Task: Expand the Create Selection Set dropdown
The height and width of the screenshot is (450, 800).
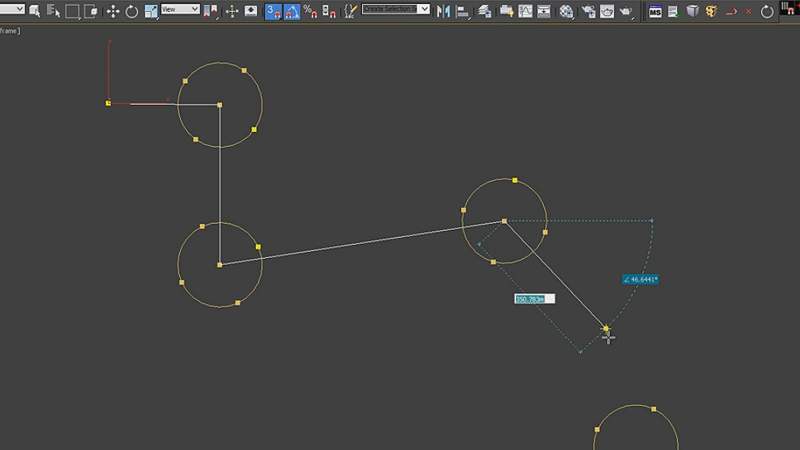Action: point(396,9)
